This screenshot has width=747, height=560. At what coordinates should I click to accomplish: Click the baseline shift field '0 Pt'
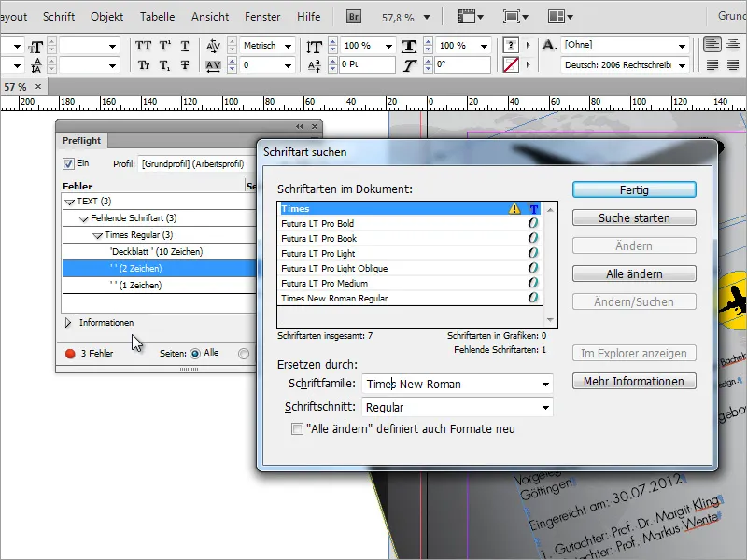[367, 64]
